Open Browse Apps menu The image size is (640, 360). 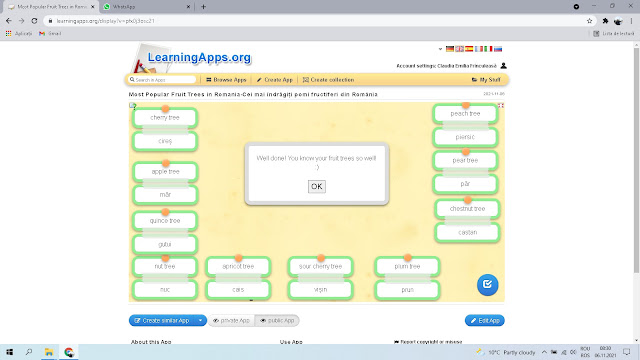[x=226, y=80]
